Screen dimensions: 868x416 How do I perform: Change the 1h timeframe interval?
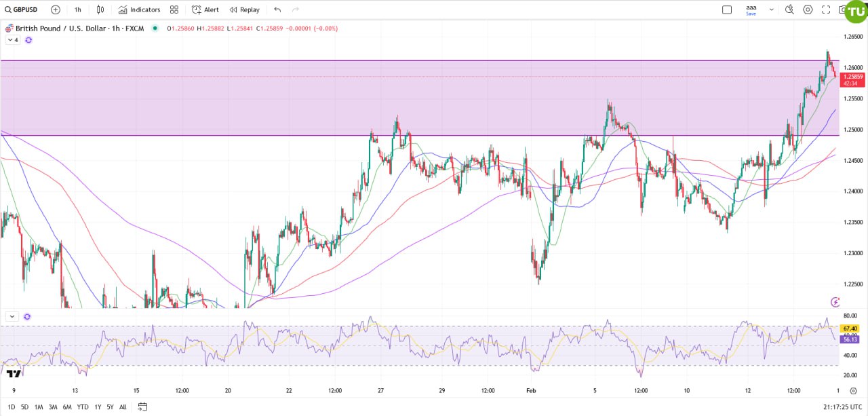coord(78,10)
